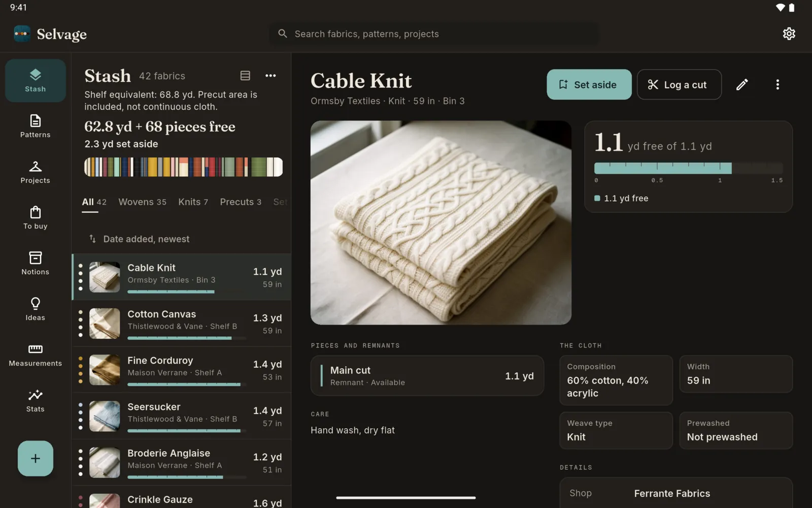Click the Composition card
The image size is (812, 508).
[616, 380]
